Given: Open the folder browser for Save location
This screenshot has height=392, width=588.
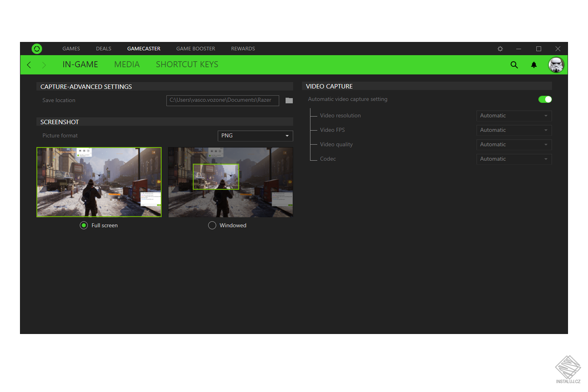Looking at the screenshot, I should (x=289, y=100).
